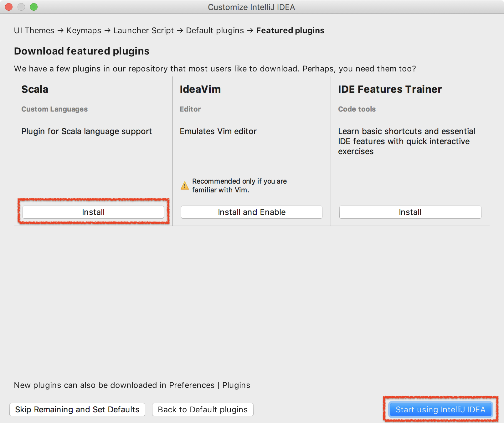Click the Custom Languages category label
The image size is (504, 423).
point(54,109)
